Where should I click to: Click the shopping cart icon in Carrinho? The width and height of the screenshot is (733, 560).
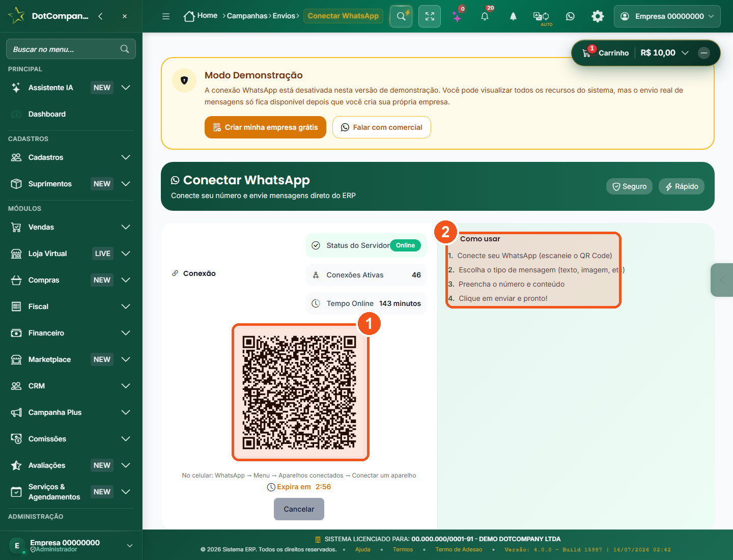coord(586,53)
